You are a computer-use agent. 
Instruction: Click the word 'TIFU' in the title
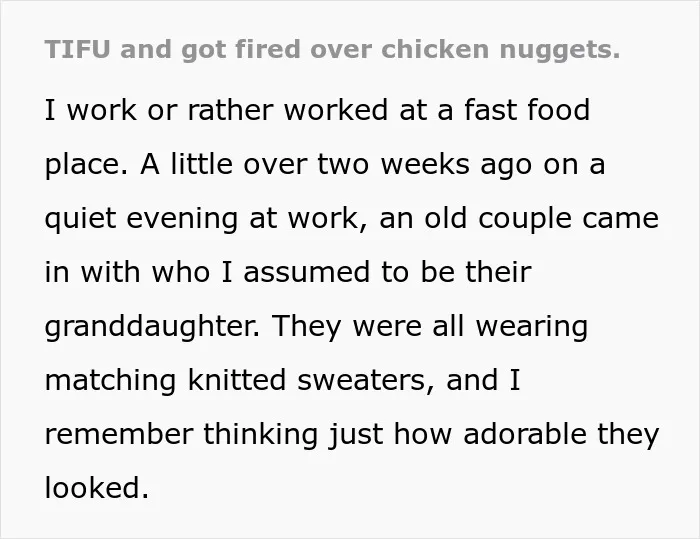pos(77,49)
